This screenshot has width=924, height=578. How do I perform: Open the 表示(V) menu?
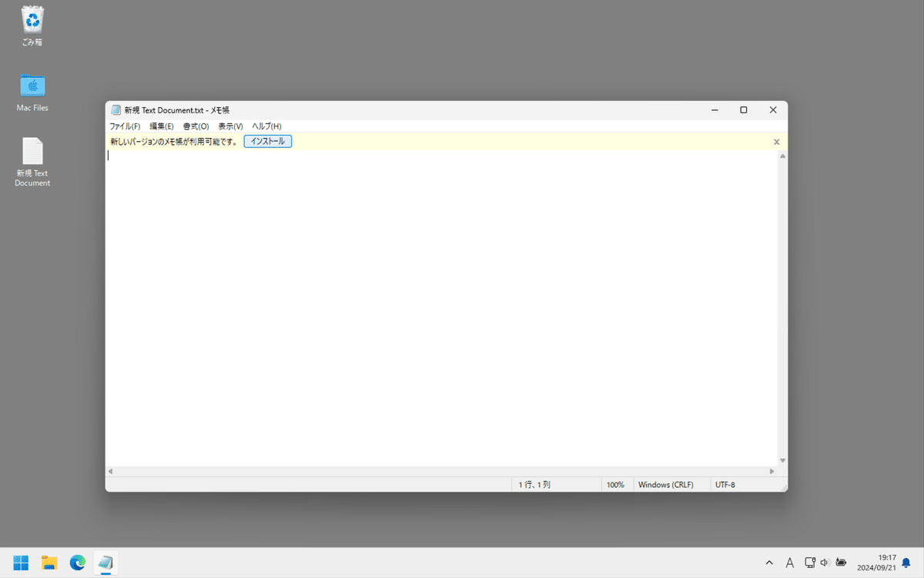pos(229,126)
